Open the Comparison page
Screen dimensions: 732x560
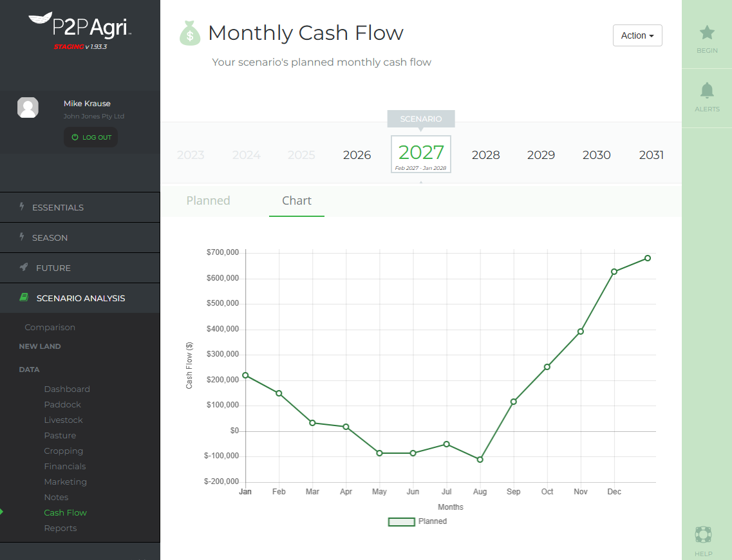tap(50, 327)
